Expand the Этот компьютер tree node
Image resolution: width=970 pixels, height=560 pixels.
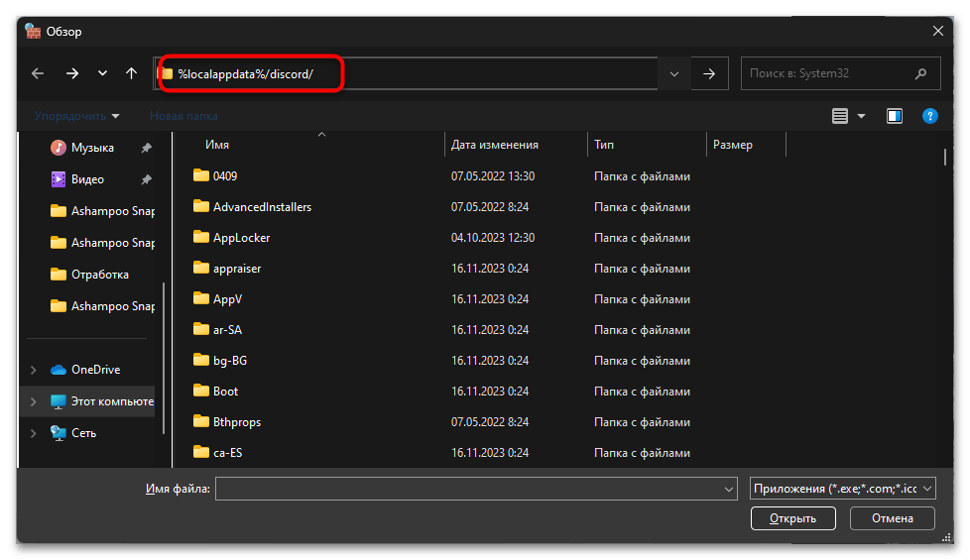[x=34, y=401]
